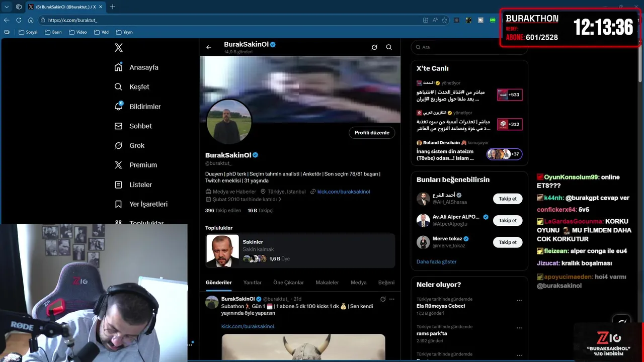Viewport: 644px width, 362px height.
Task: Open kick.com/buraksakinol link in post
Action: click(248, 326)
